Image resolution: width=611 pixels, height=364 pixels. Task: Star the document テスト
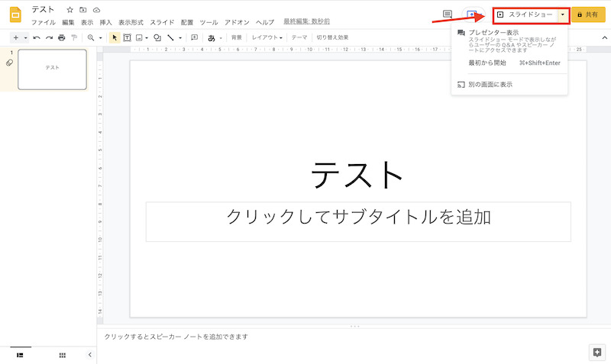click(70, 10)
